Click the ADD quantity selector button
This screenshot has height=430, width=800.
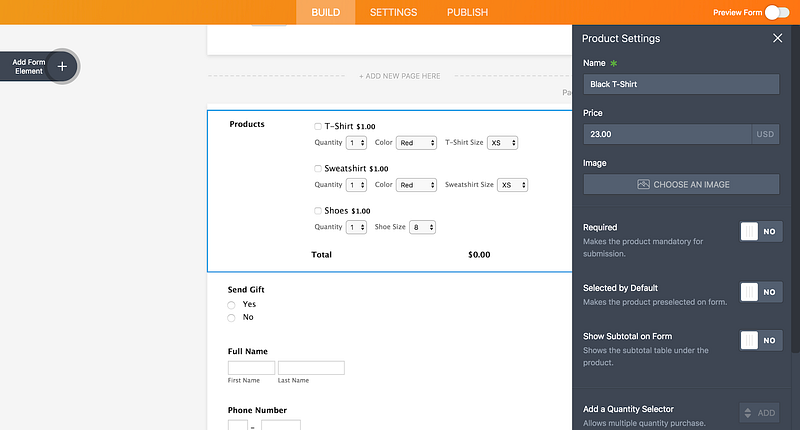point(759,413)
